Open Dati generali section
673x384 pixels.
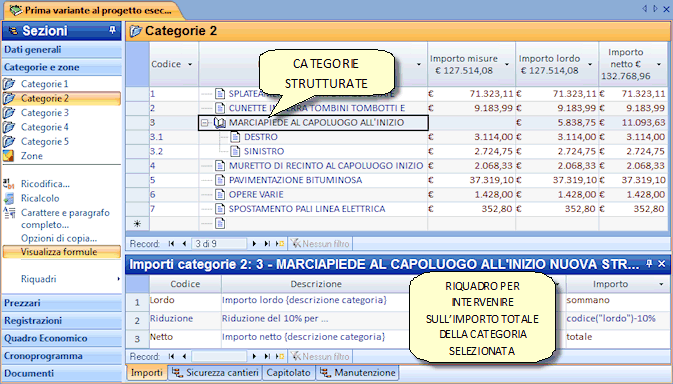[x=62, y=50]
